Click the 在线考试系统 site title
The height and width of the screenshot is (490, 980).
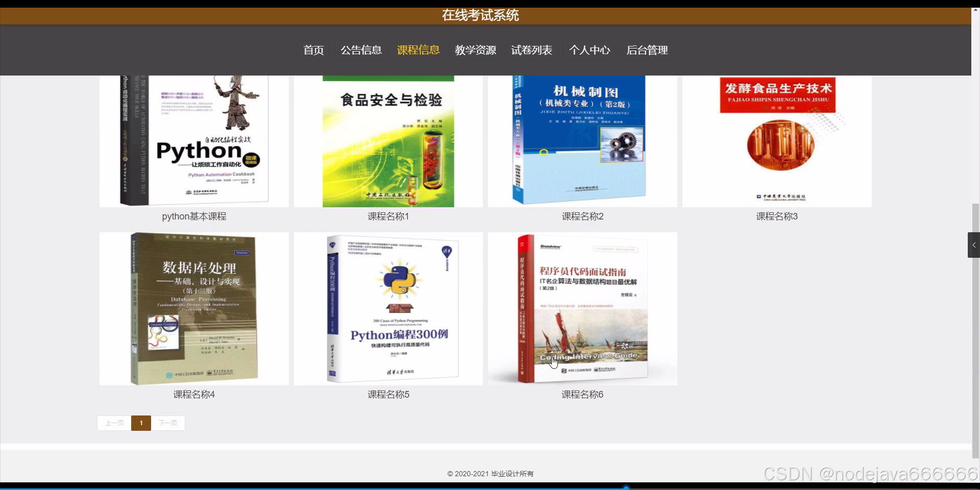tap(480, 15)
